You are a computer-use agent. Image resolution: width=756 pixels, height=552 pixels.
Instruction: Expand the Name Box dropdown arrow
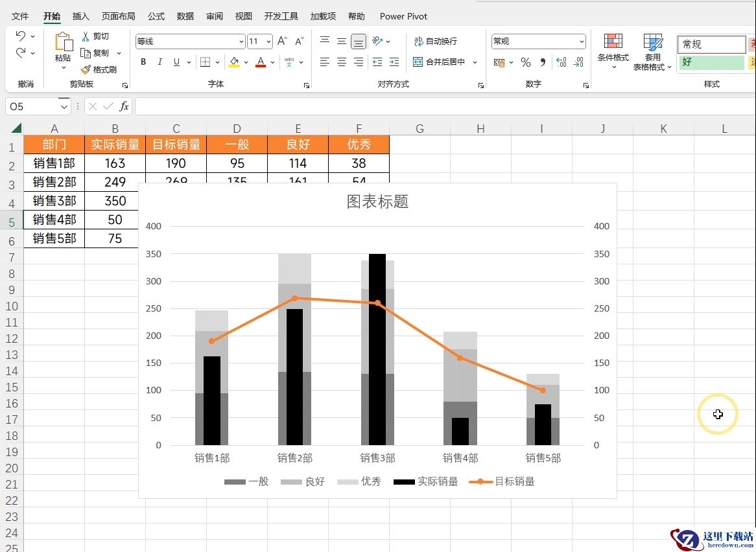64,106
